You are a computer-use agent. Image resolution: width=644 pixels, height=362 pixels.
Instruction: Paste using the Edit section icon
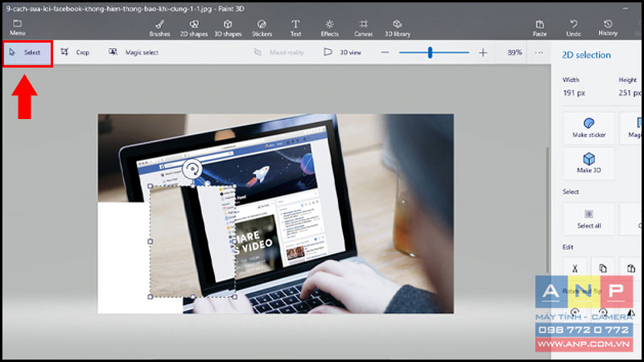click(x=631, y=268)
